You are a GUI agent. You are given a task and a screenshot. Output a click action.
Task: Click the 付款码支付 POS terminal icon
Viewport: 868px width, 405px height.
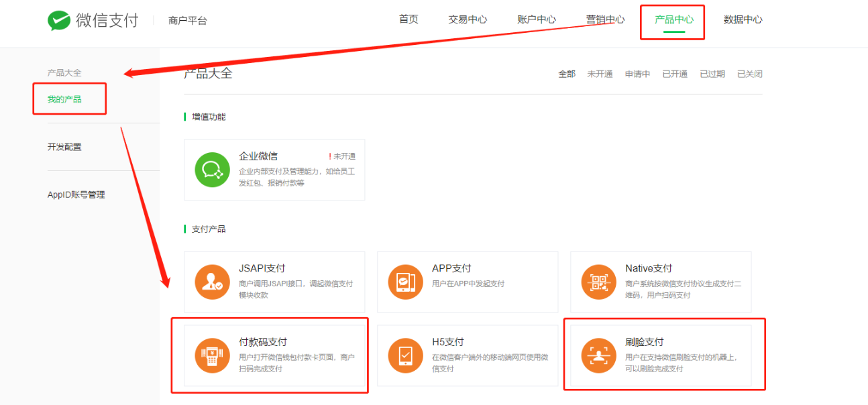[212, 355]
